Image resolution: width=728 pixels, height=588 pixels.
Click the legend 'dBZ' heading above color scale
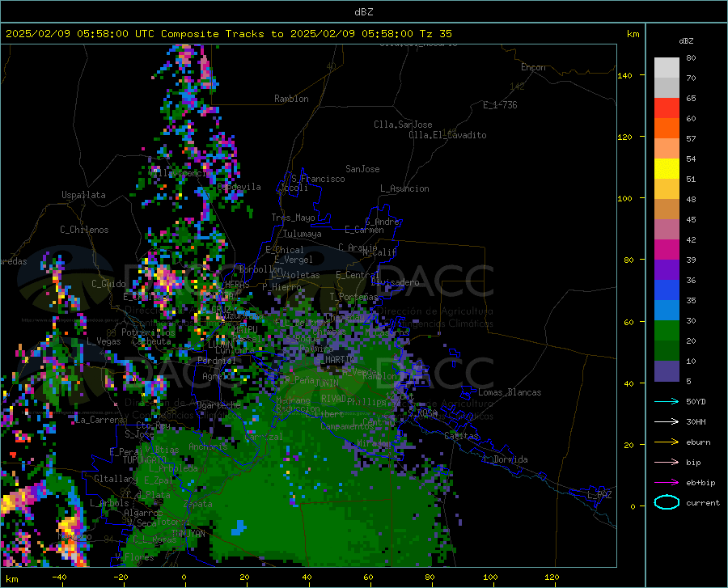[686, 40]
